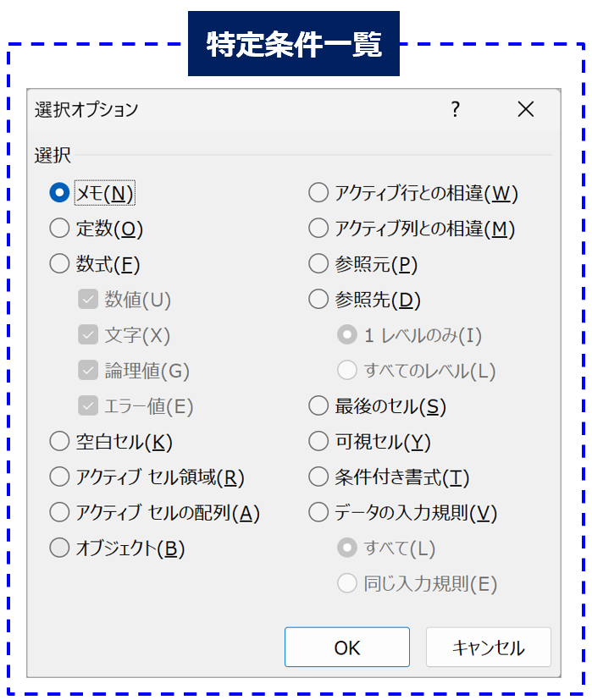Screen dimensions: 592x700
Task: Select the 定数(O) radio option
Action: 59,229
